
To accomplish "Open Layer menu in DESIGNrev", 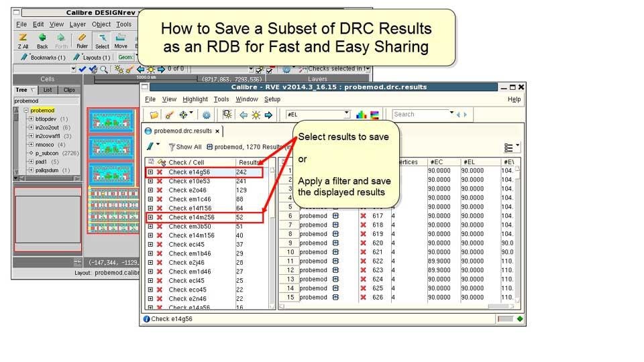I will [x=78, y=25].
